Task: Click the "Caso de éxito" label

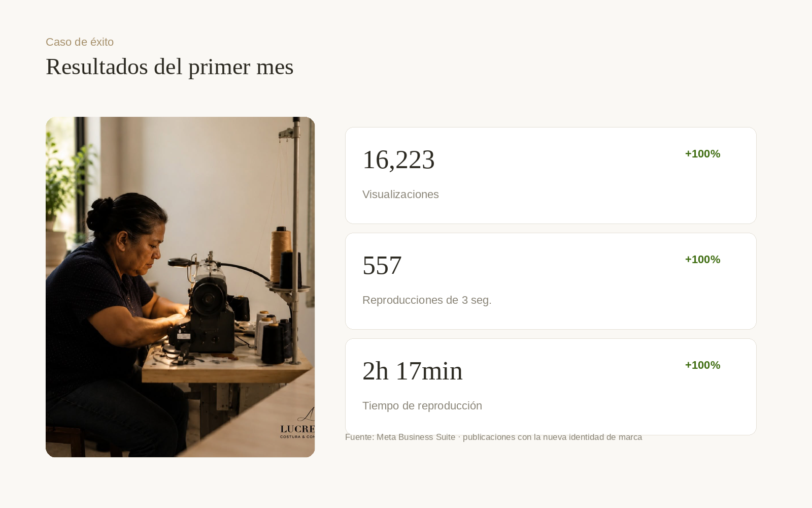Action: (80, 42)
